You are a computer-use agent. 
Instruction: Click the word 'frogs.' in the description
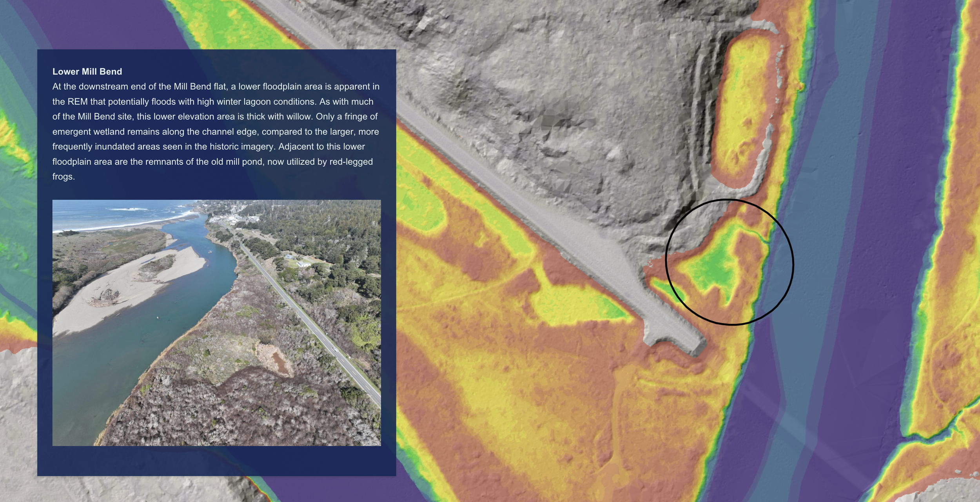63,176
